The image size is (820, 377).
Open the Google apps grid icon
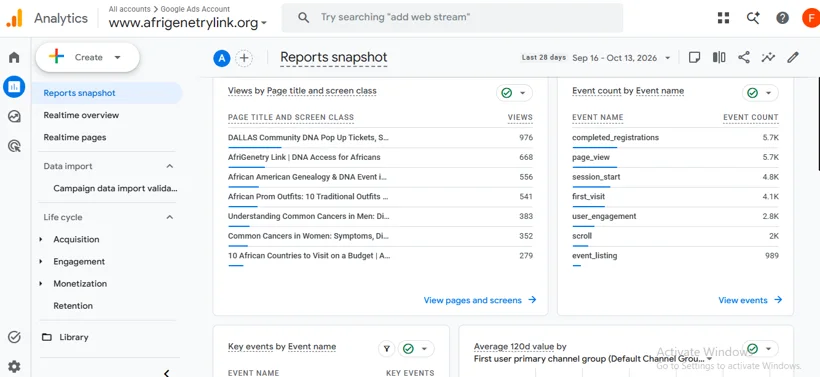point(723,18)
